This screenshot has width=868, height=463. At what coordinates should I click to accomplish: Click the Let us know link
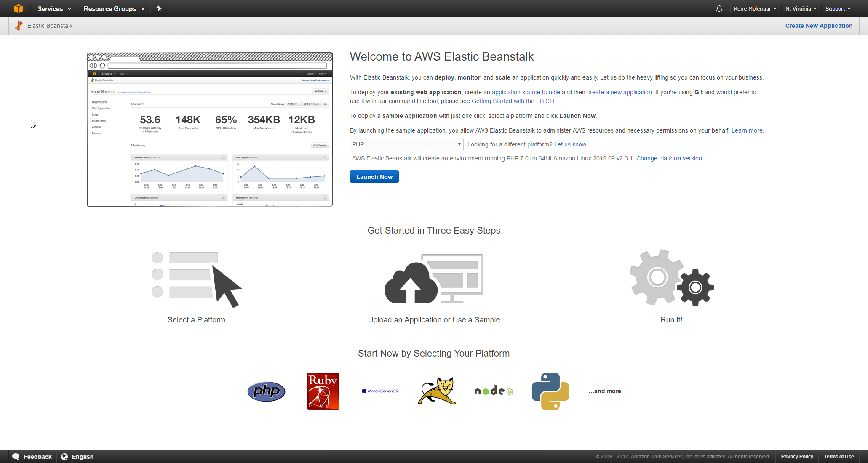tap(570, 144)
